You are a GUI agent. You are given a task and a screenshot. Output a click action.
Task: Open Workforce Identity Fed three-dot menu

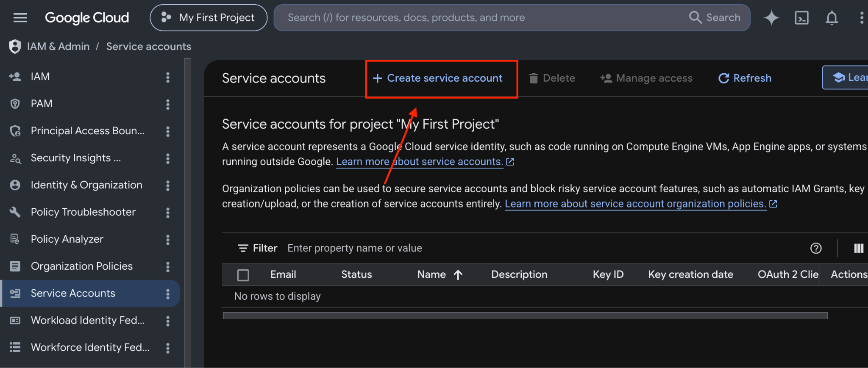tap(168, 348)
